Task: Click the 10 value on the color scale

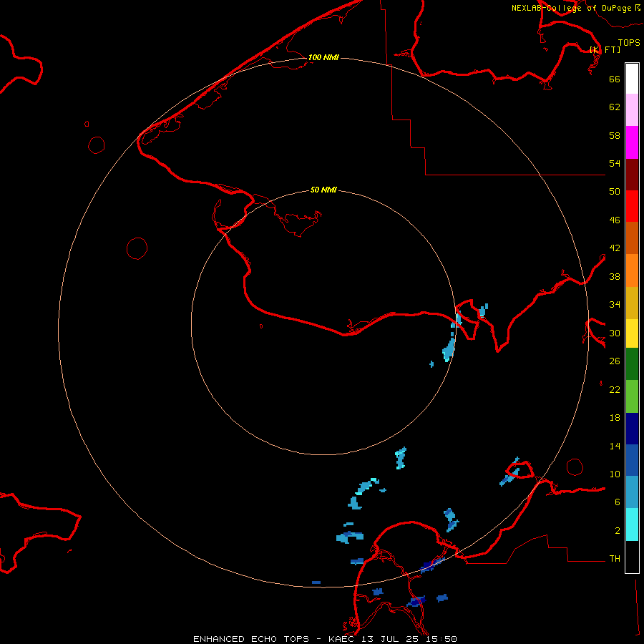Action: [x=615, y=474]
